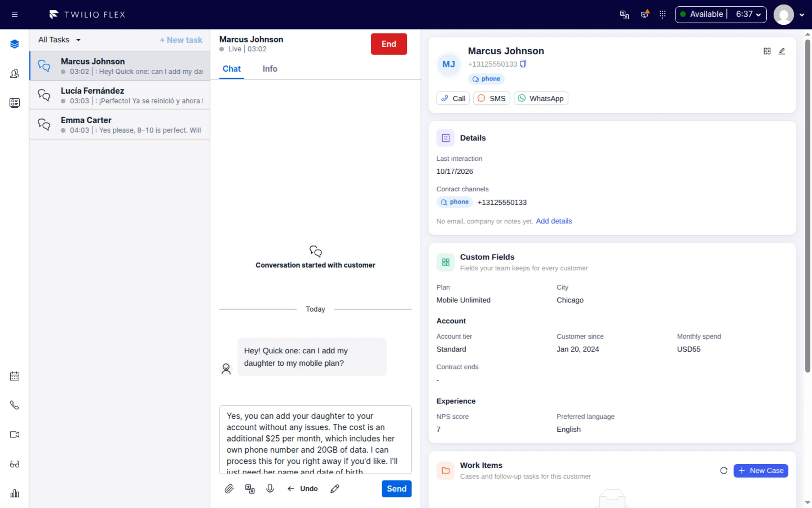The height and width of the screenshot is (508, 812).
Task: Create a New Case
Action: point(761,471)
